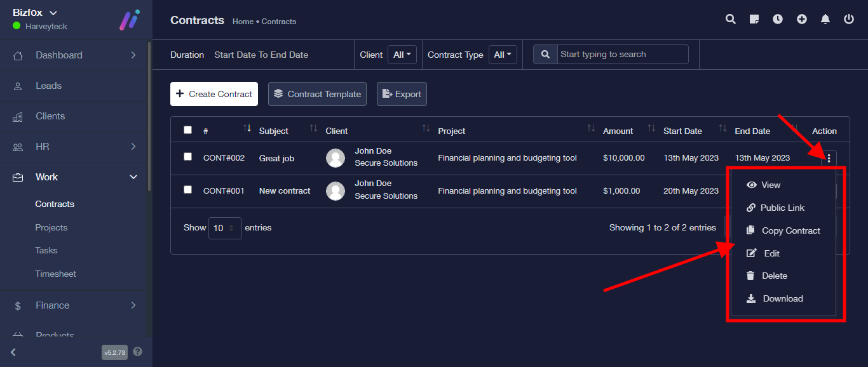This screenshot has width=868, height=367.
Task: Click the three-dot action icon for CONT#002
Action: [x=829, y=158]
